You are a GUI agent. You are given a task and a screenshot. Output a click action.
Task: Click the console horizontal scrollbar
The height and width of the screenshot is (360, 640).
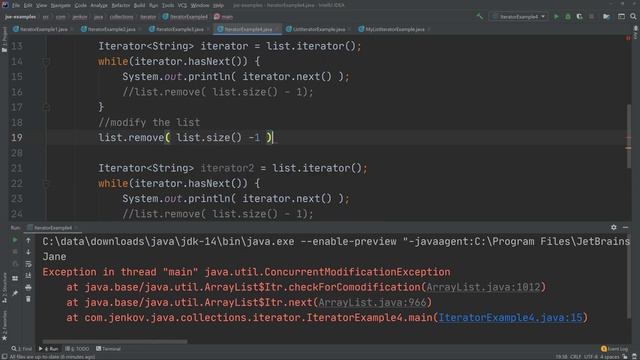coord(115,341)
